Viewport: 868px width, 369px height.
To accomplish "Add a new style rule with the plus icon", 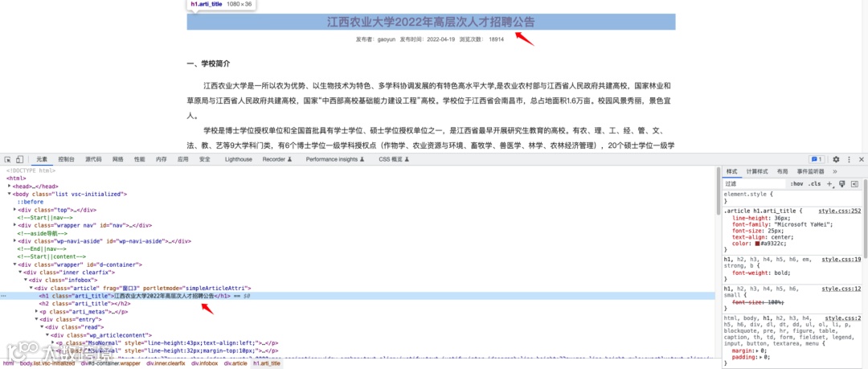I will point(829,183).
